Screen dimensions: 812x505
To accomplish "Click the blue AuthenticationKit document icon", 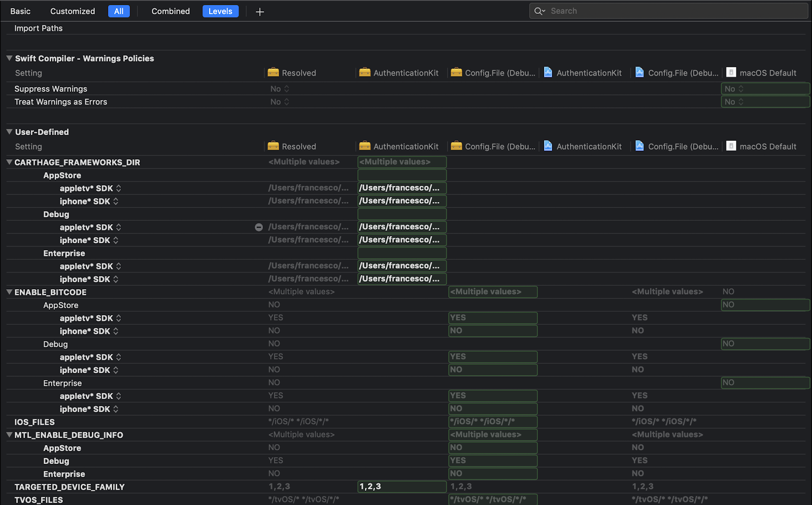I will 548,72.
